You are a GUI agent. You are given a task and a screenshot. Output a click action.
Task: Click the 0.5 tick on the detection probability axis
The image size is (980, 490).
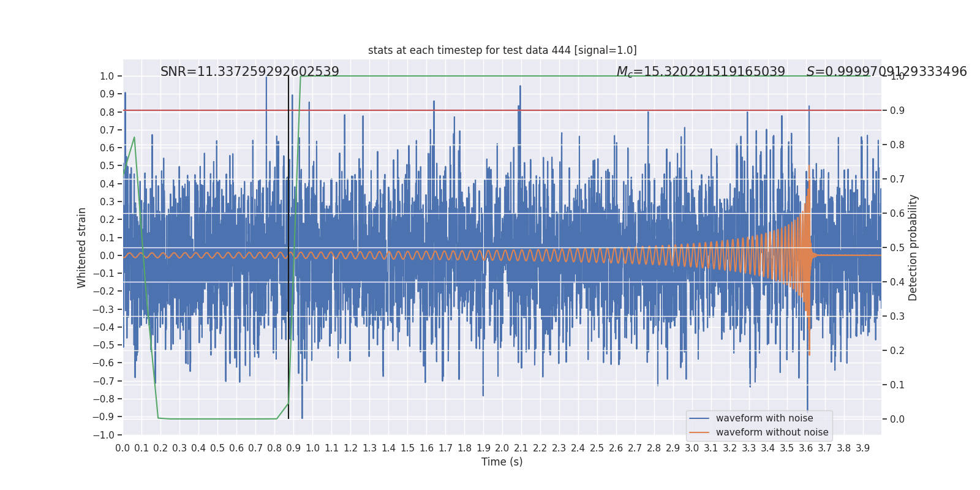coord(897,247)
